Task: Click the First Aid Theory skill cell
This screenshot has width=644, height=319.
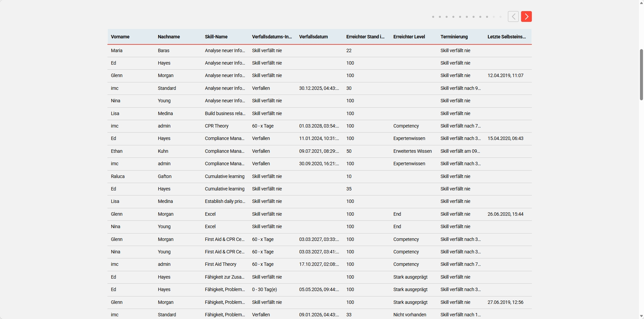Action: (221, 264)
